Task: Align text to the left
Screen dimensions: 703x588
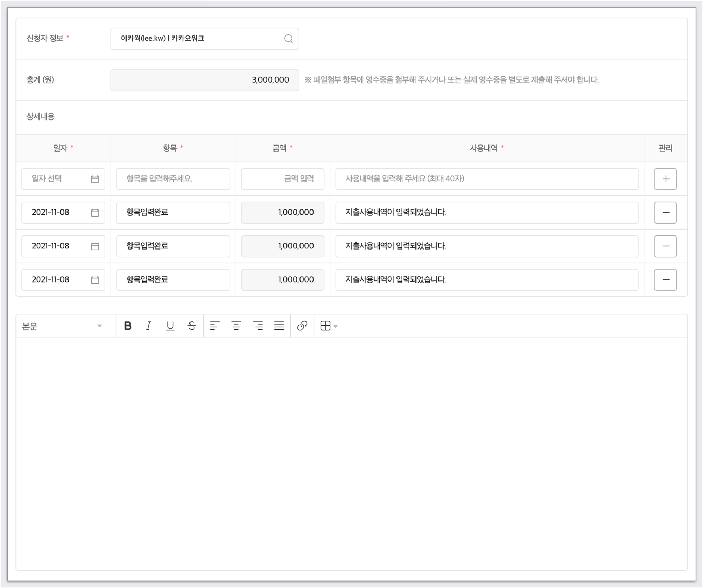Action: 214,326
